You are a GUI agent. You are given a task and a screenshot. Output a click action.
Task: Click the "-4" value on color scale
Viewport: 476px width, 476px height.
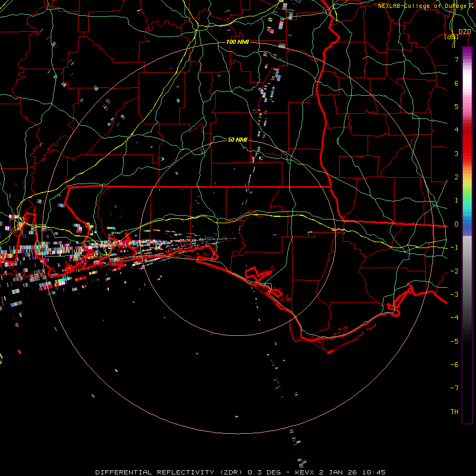tap(454, 317)
